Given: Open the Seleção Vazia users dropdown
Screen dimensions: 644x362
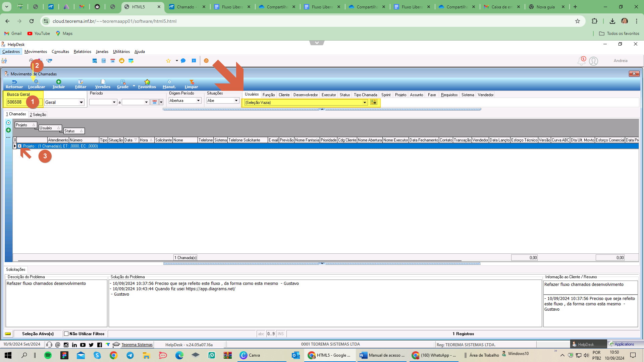Looking at the screenshot, I should point(365,103).
